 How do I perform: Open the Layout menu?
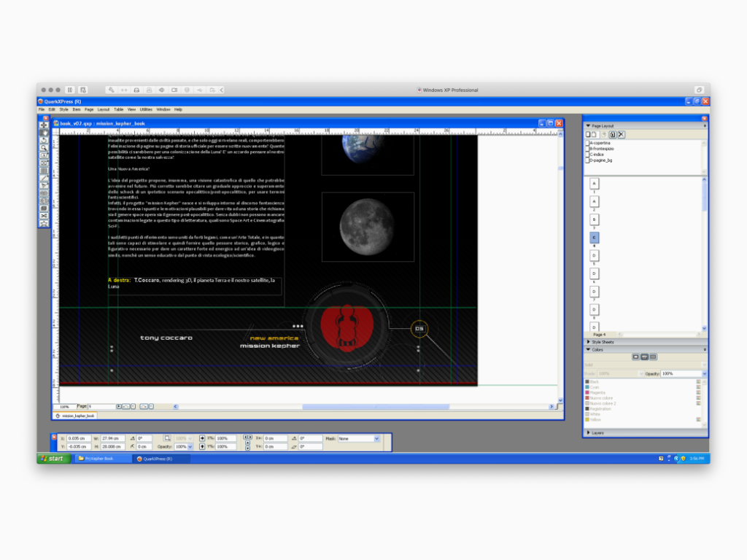point(104,109)
